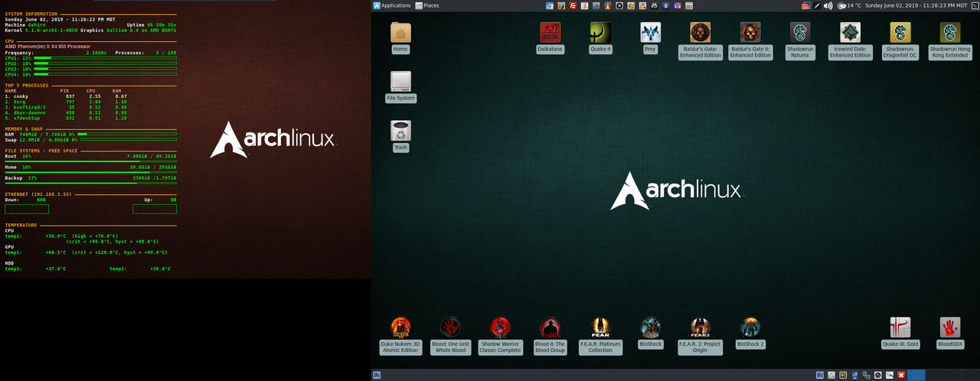The image size is (980, 381).
Task: Click the color wheel icon in the bottom panel
Action: (878, 375)
